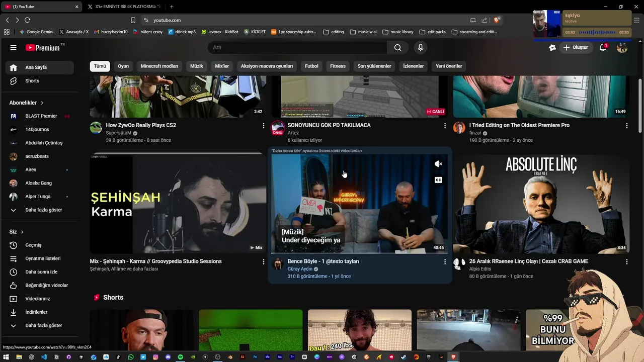
Task: Open the Google Gemini bookmark
Action: [x=36, y=32]
